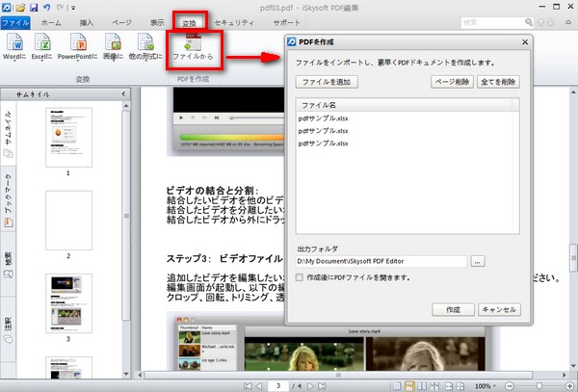Click the open folder icon in quick access
This screenshot has height=392, width=578.
tap(20, 7)
